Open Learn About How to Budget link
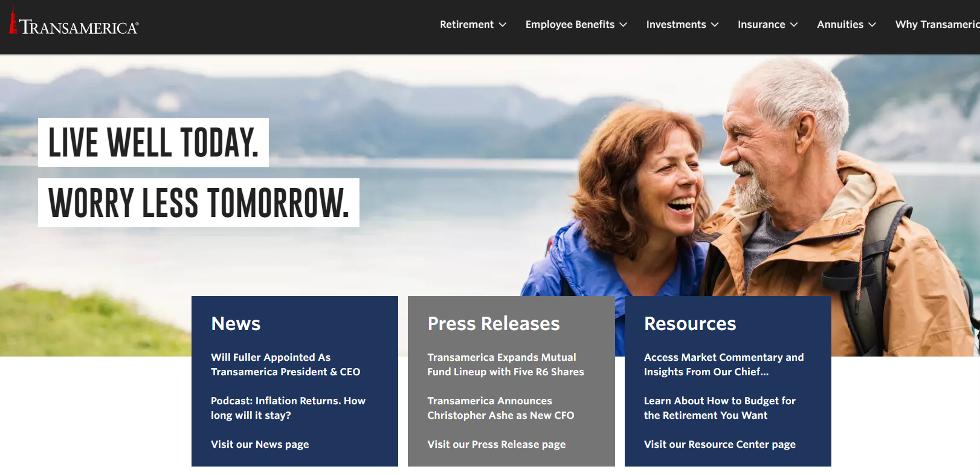This screenshot has width=980, height=475. tap(720, 408)
